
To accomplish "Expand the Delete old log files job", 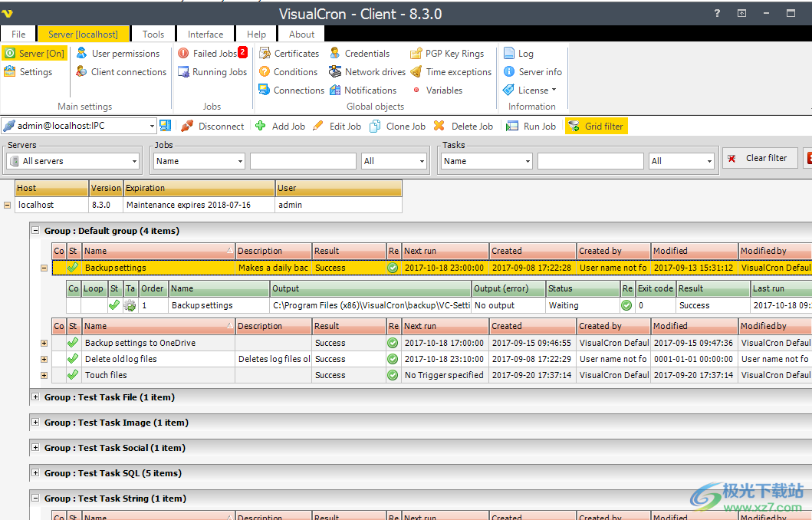I will (x=44, y=359).
